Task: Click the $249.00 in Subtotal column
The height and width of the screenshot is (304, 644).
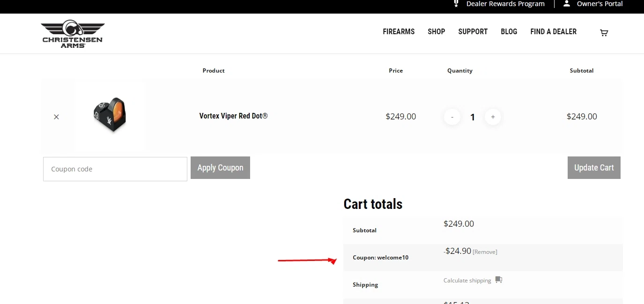Action: [582, 116]
